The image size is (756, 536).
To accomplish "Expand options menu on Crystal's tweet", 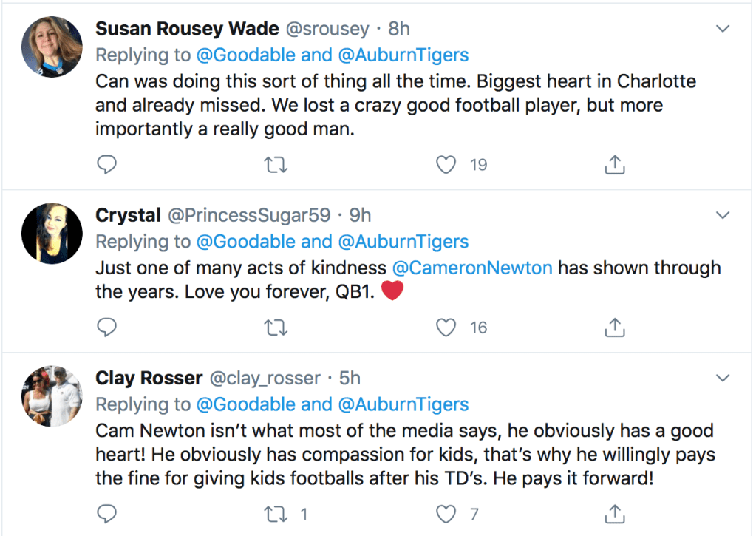I will pos(723,215).
